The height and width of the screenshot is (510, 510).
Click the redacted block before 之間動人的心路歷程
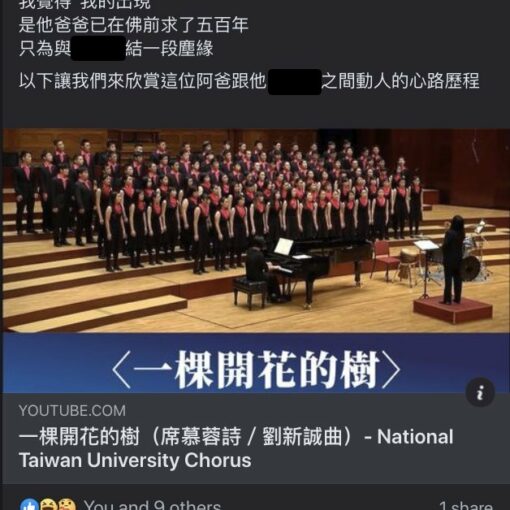pyautogui.click(x=294, y=82)
